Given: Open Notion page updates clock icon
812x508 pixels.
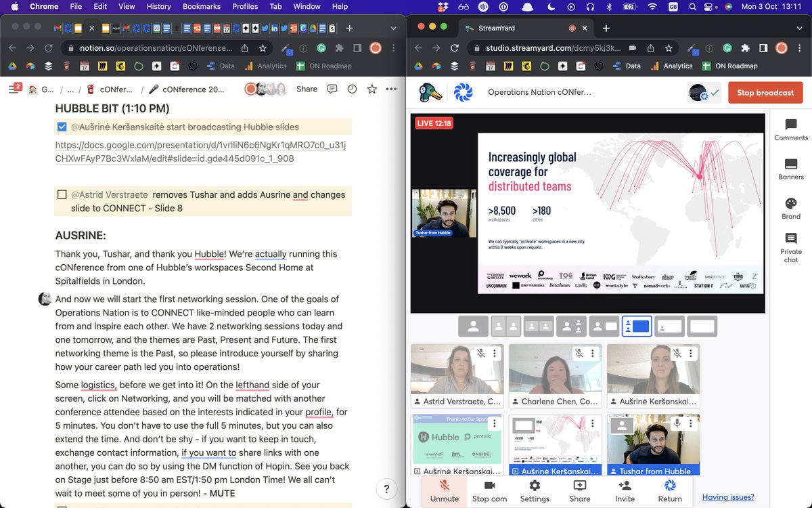Looking at the screenshot, I should click(x=352, y=89).
